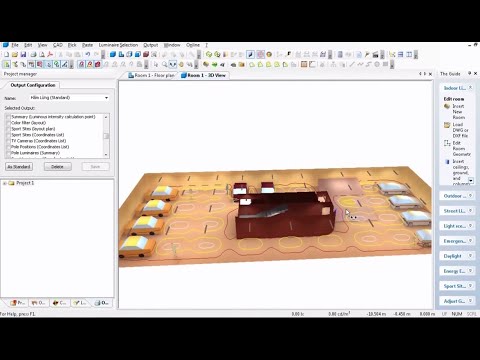
Task: Click the Luminaire tab icon in the bottom panel
Action: tap(76, 303)
